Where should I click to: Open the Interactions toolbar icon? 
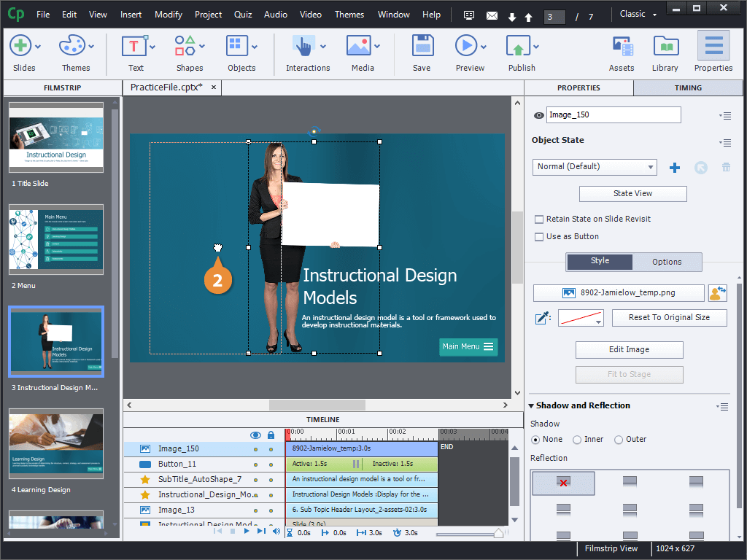(303, 46)
